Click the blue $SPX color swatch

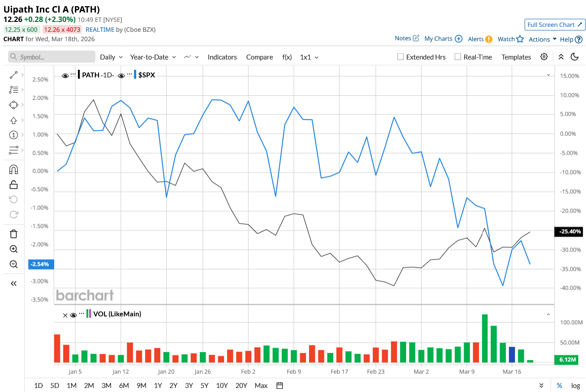[135, 75]
